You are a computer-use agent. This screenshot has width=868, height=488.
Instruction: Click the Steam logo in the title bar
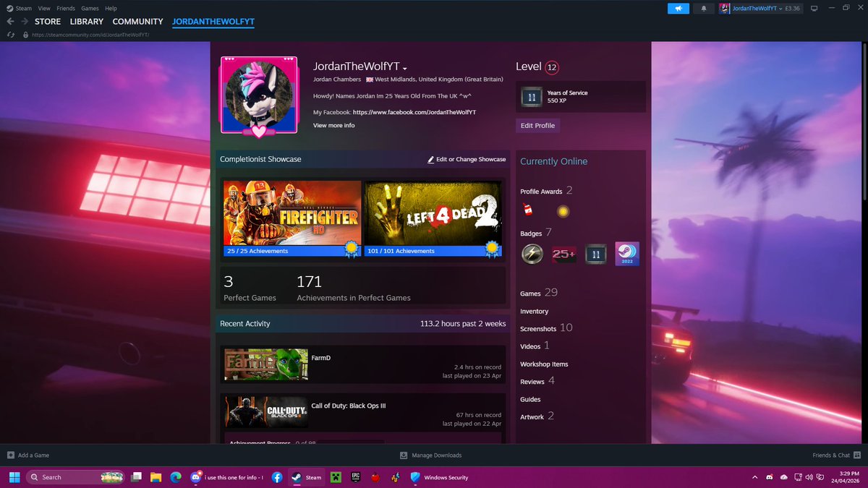click(x=9, y=8)
